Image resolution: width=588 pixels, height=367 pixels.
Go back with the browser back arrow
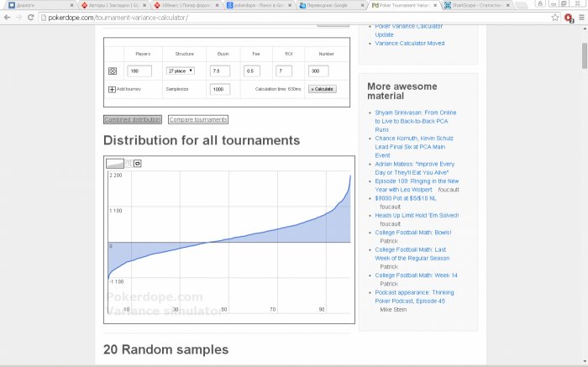(7, 18)
